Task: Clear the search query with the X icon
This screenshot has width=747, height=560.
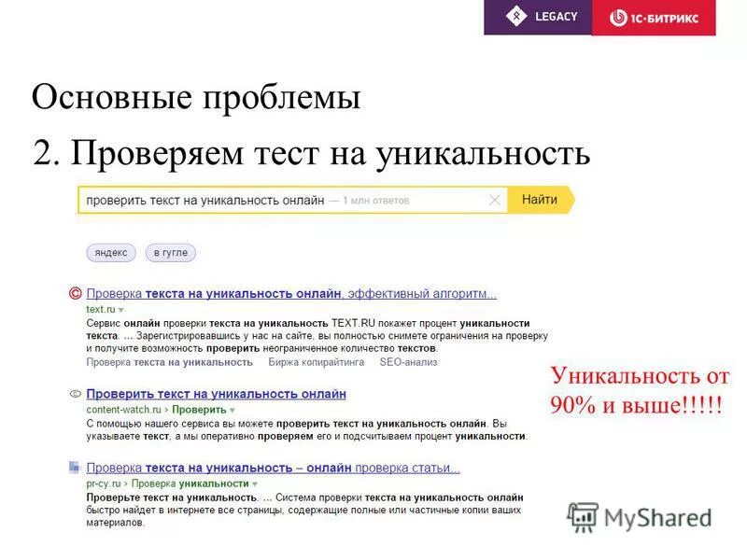Action: [495, 200]
